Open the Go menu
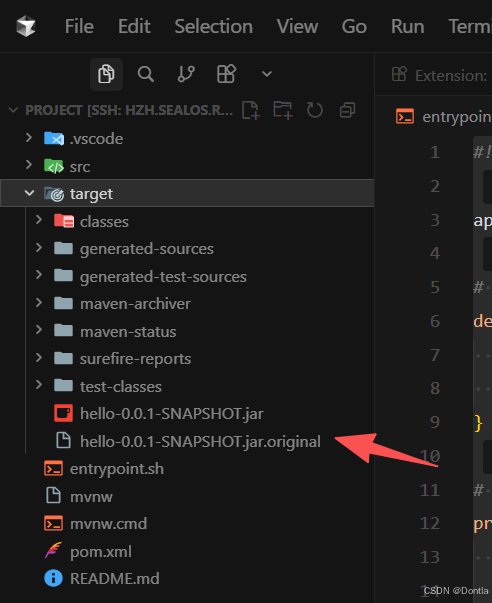The width and height of the screenshot is (492, 603). 354,27
